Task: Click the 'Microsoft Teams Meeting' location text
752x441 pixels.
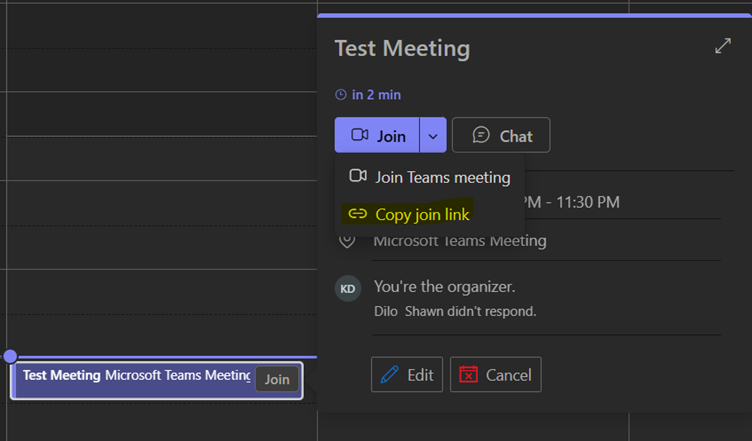Action: tap(460, 241)
